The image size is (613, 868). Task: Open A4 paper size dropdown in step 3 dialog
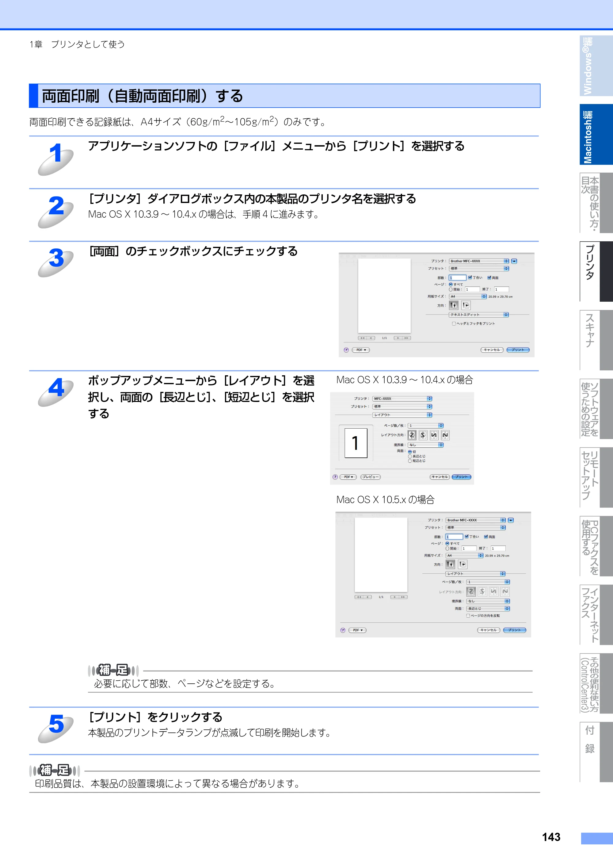[x=468, y=296]
